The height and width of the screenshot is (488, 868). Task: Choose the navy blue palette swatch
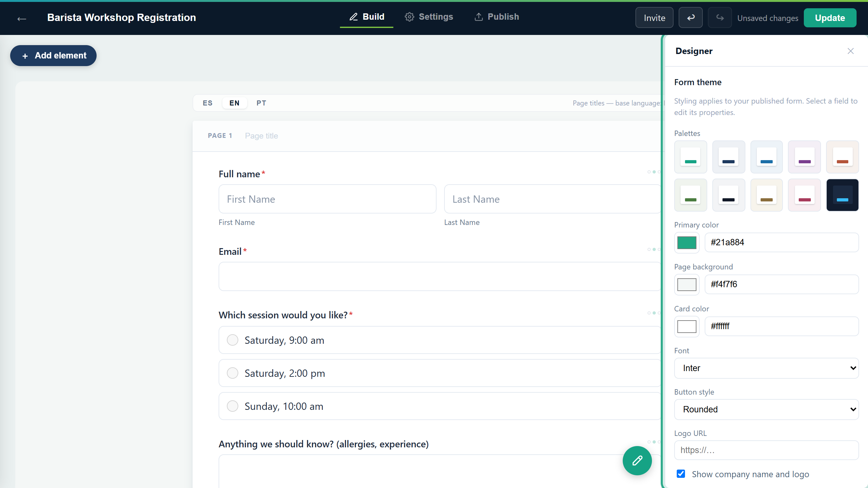(729, 157)
